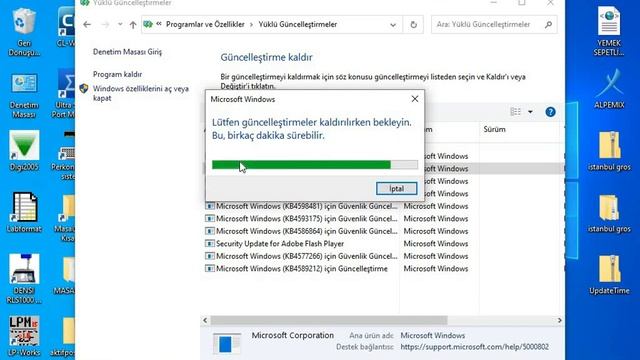Image resolution: width=640 pixels, height=360 pixels.
Task: Open the Labformat desktop shortcut
Action: (x=24, y=213)
